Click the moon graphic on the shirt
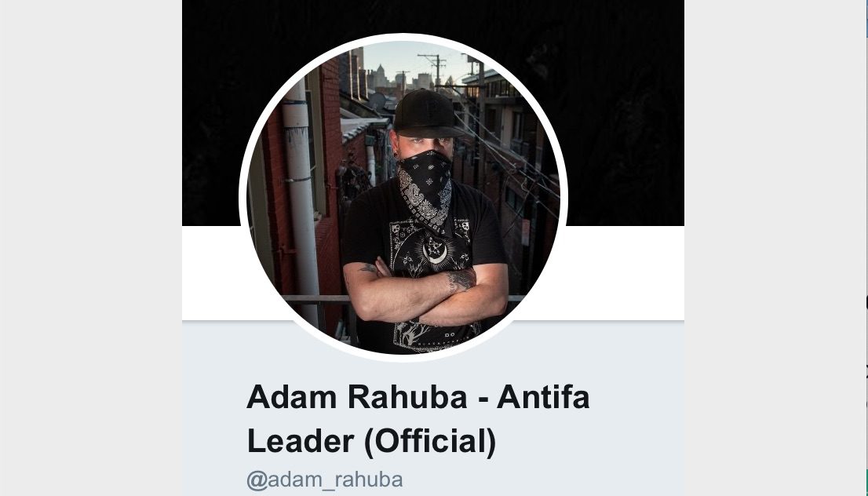The image size is (868, 496). tap(435, 251)
